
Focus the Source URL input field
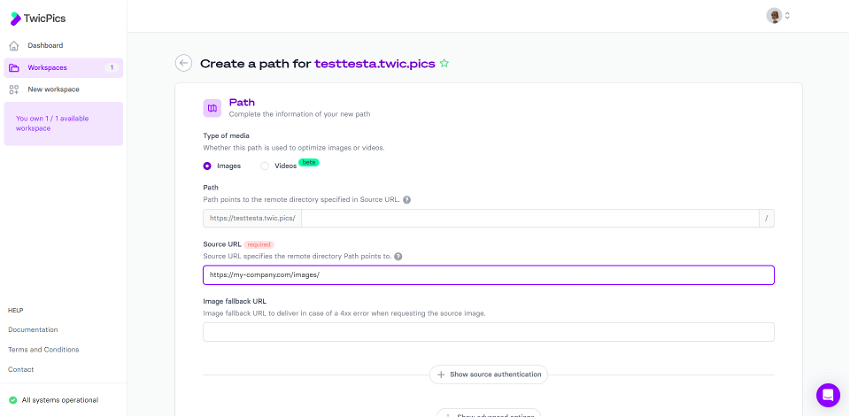point(488,275)
